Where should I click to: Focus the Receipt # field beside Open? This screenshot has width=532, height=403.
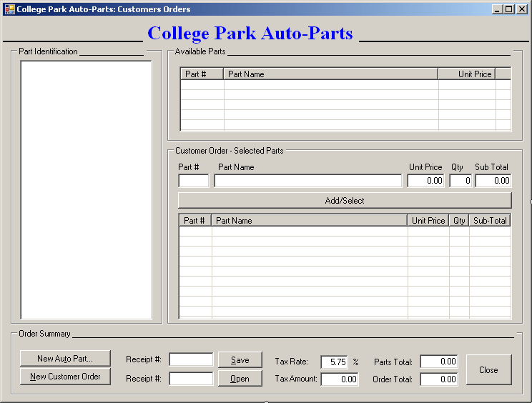coord(191,378)
